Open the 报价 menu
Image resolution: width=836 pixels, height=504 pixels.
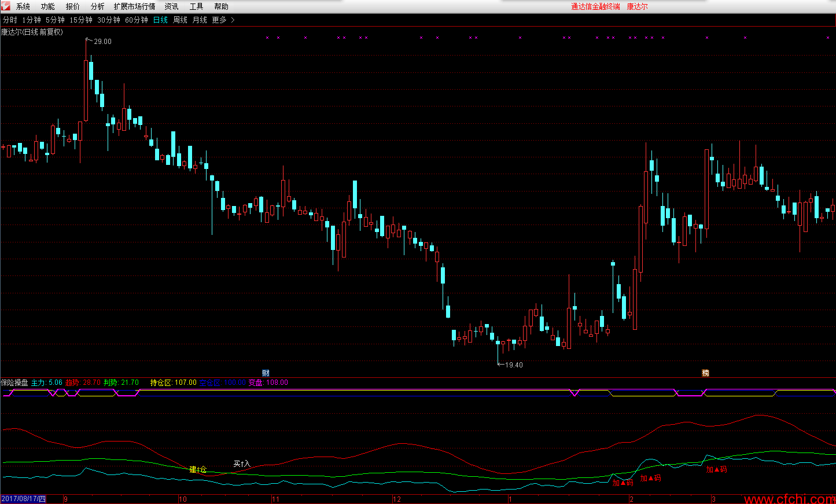pos(73,7)
